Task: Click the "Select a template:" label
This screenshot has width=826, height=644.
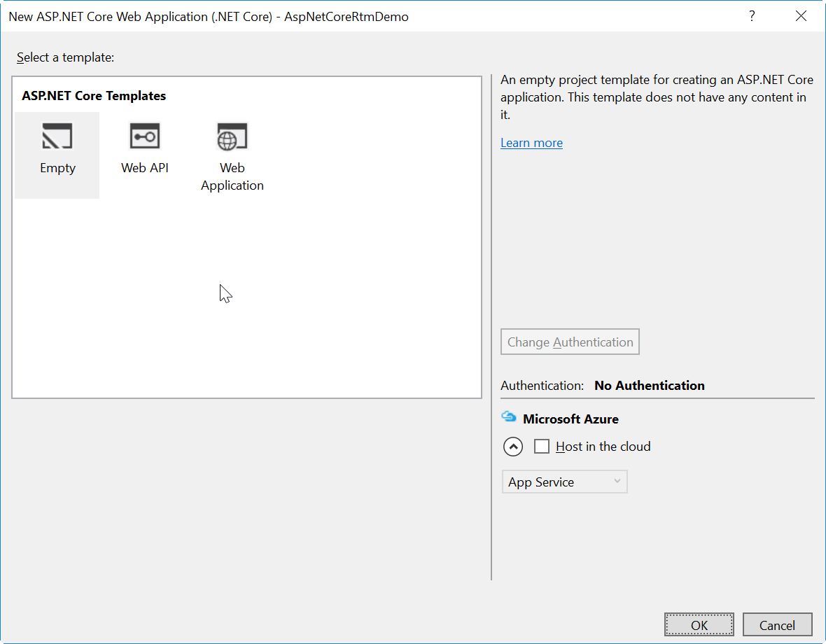Action: point(65,57)
